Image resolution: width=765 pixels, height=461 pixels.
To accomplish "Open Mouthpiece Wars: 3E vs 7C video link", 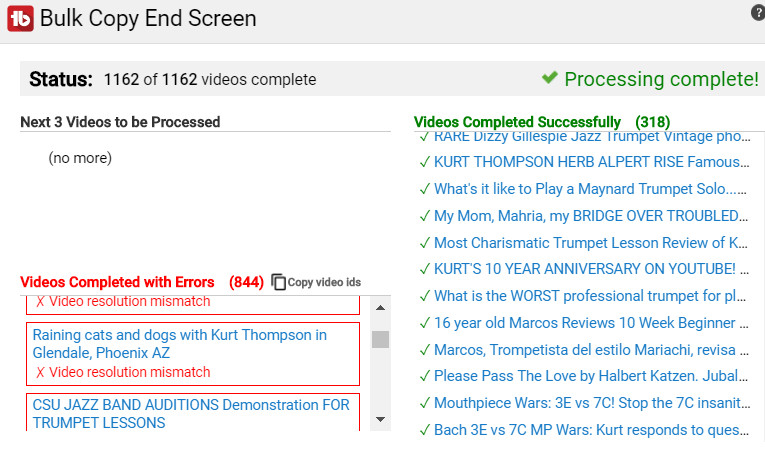I will coord(592,403).
